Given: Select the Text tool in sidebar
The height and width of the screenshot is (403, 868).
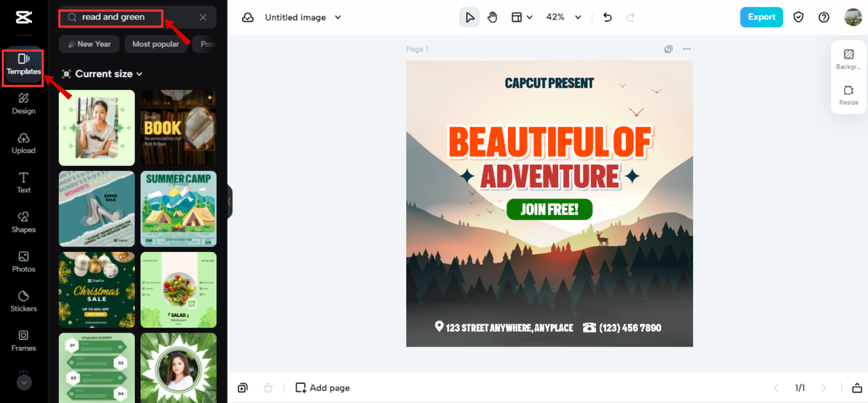Looking at the screenshot, I should tap(24, 183).
